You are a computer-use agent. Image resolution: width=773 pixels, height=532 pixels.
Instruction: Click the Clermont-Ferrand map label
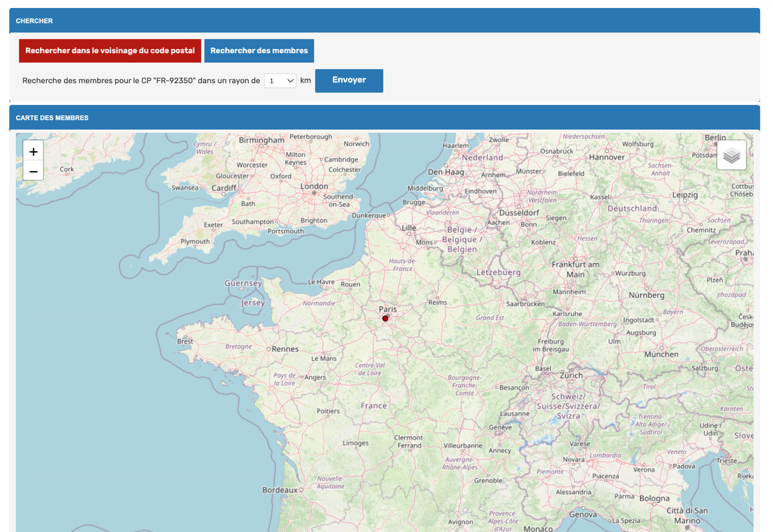tap(409, 442)
